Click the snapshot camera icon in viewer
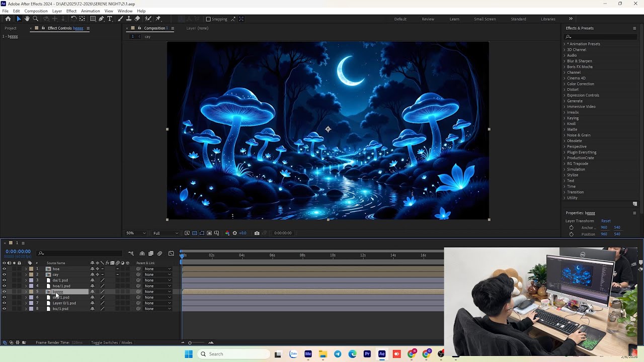 click(257, 233)
